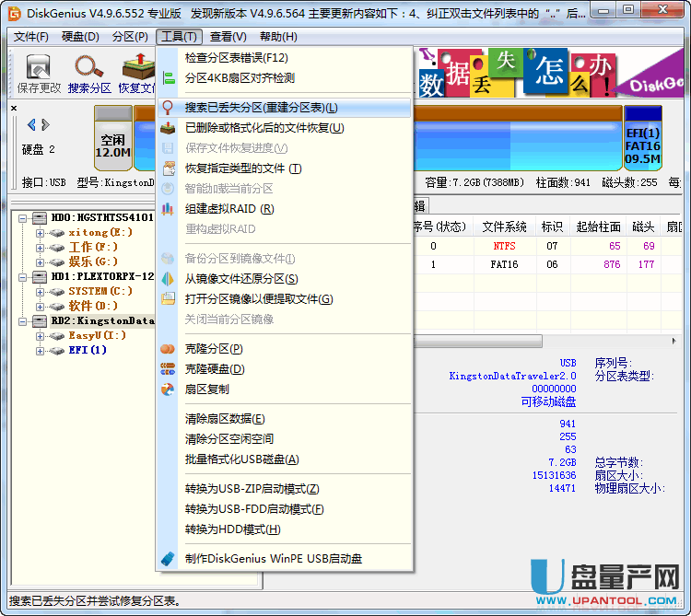Screen dimensions: 691x616
Task: Click the 恢复文件 toolbar icon
Action: pos(136,68)
